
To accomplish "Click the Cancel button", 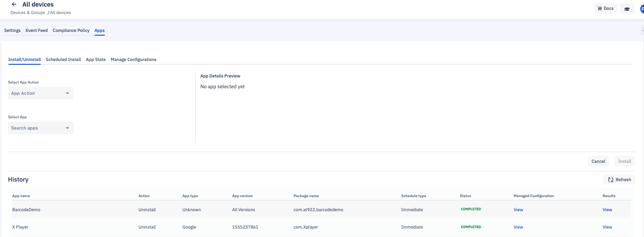I will coord(598,161).
